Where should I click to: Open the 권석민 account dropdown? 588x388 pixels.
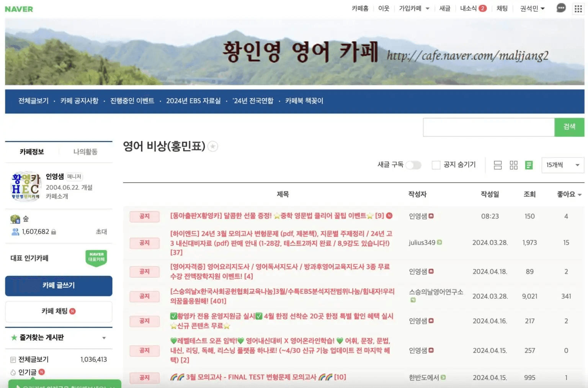(532, 8)
